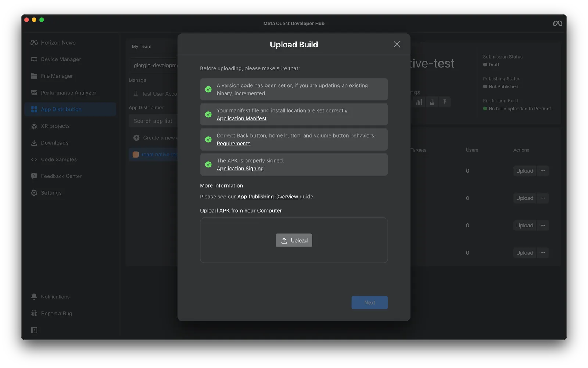Open more actions for second release channel

(543, 198)
